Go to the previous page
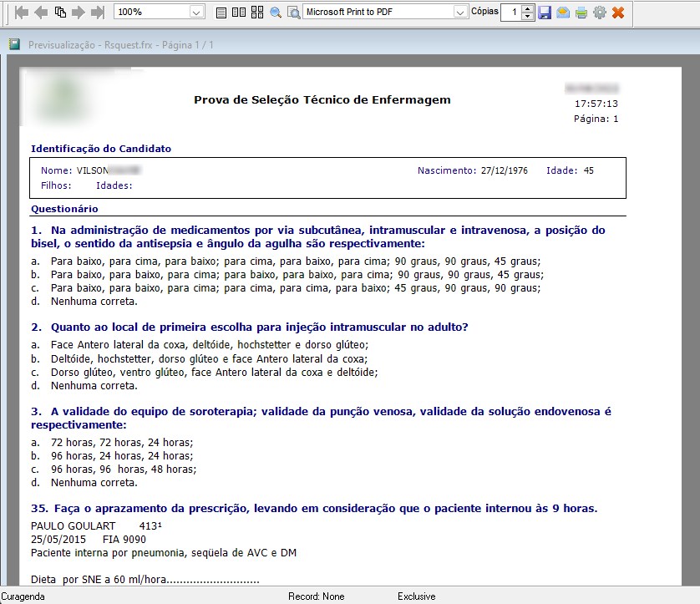This screenshot has height=604, width=700. [41, 13]
